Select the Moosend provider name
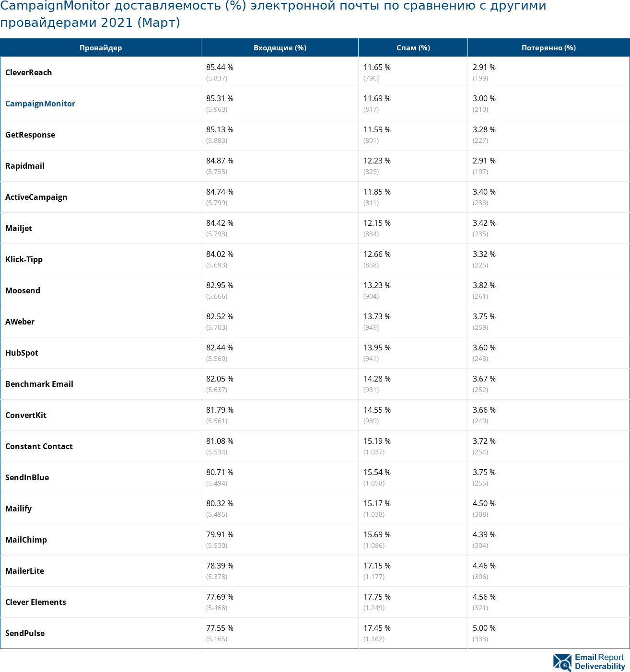This screenshot has width=630, height=672. coord(23,290)
